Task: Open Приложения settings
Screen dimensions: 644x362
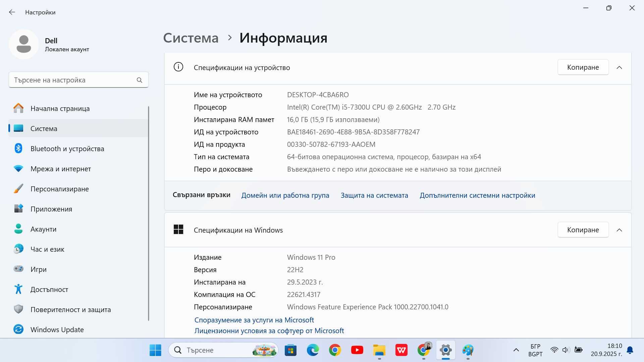Action: coord(78,209)
